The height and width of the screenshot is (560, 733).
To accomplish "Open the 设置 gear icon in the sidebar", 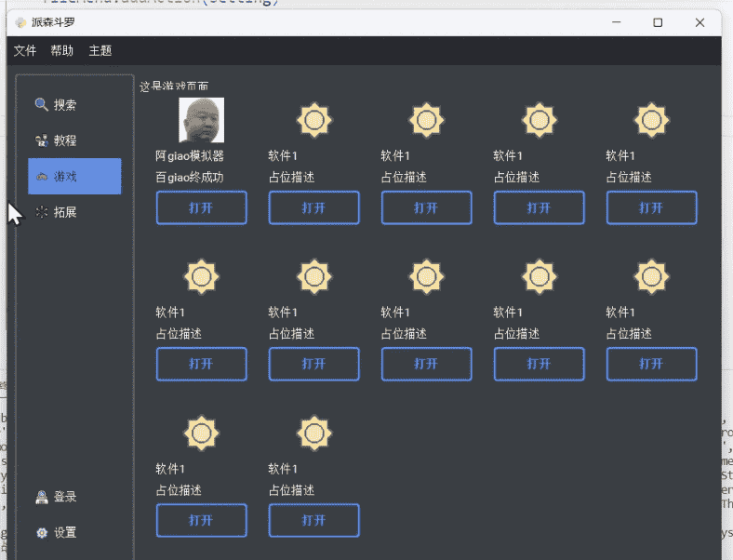I will (x=42, y=532).
